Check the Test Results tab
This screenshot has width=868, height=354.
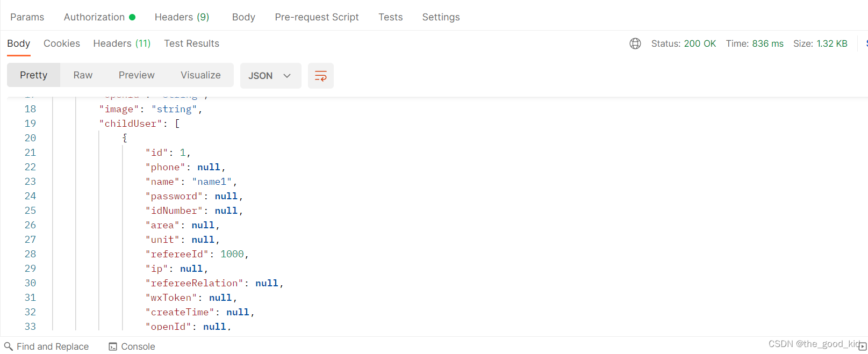coord(191,44)
